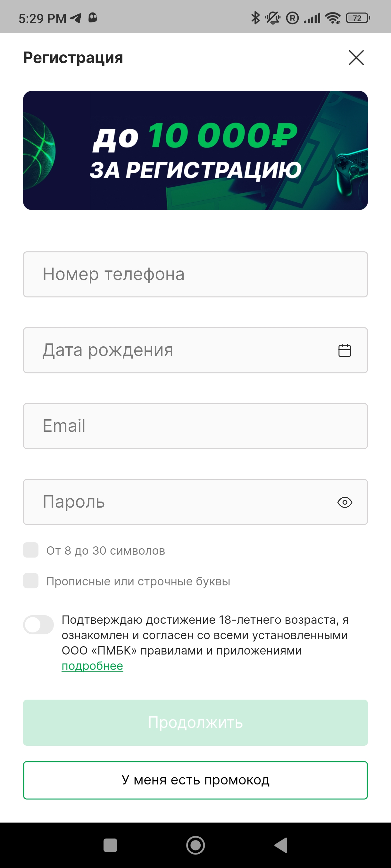Tap the 10 000₽ registration bonus banner
The width and height of the screenshot is (391, 868).
pos(195,150)
